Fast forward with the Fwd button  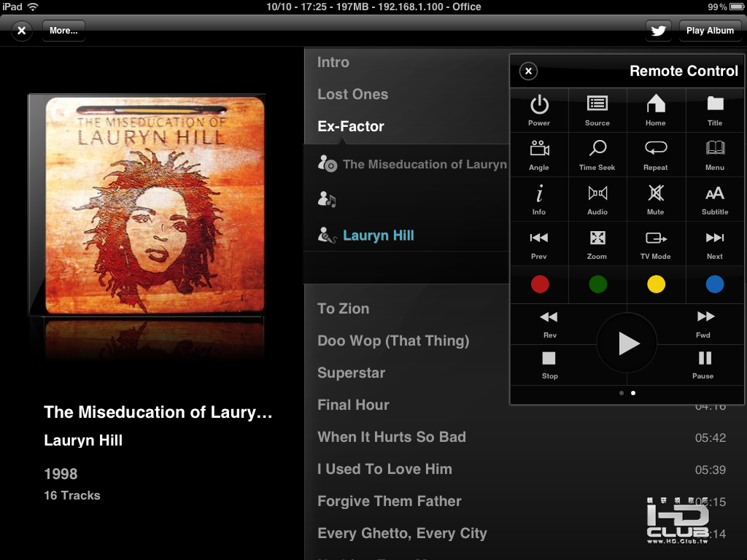[704, 324]
